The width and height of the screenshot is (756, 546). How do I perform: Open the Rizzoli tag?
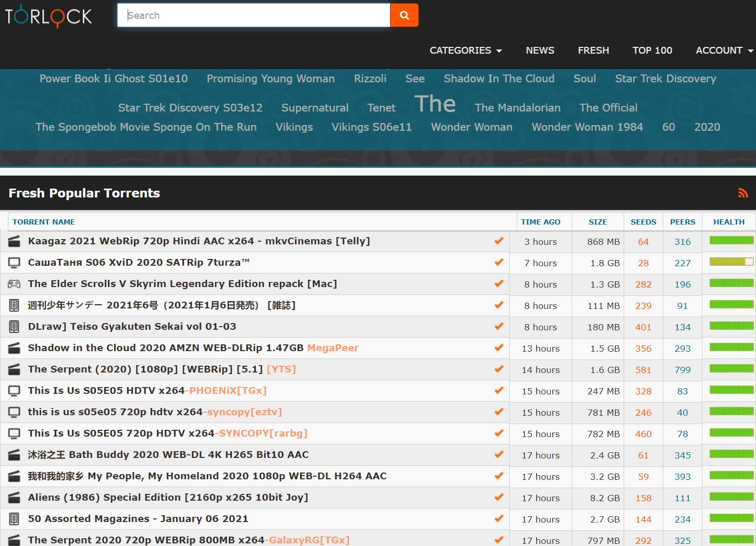370,79
